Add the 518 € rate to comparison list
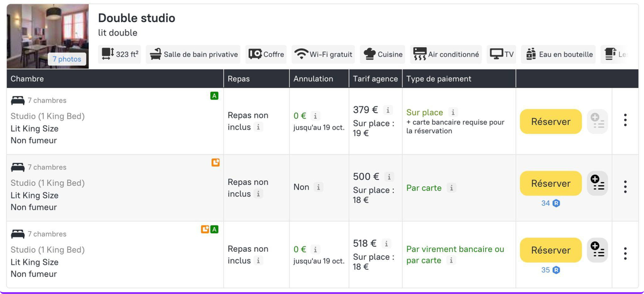Image resolution: width=644 pixels, height=294 pixels. tap(597, 250)
